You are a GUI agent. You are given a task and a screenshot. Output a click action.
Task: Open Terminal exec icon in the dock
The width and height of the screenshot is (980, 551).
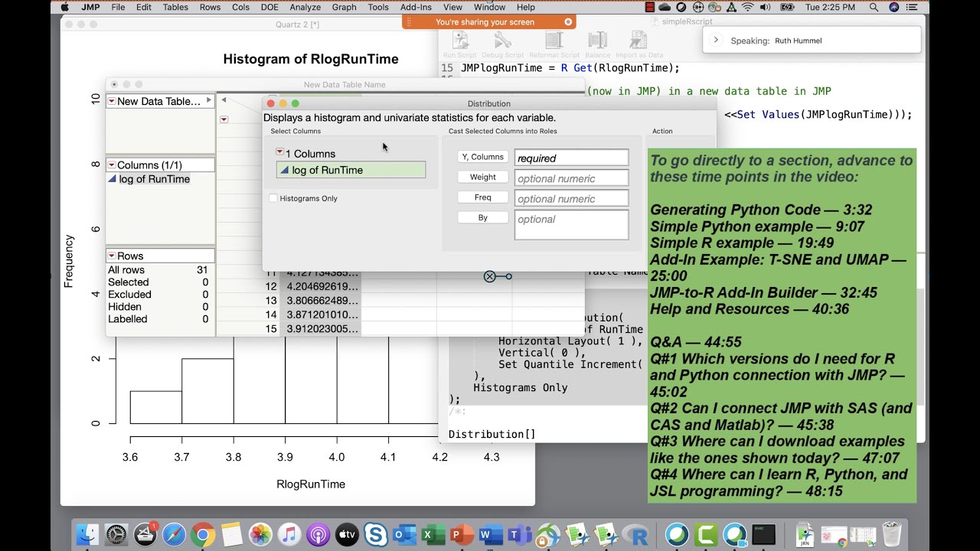[763, 534]
